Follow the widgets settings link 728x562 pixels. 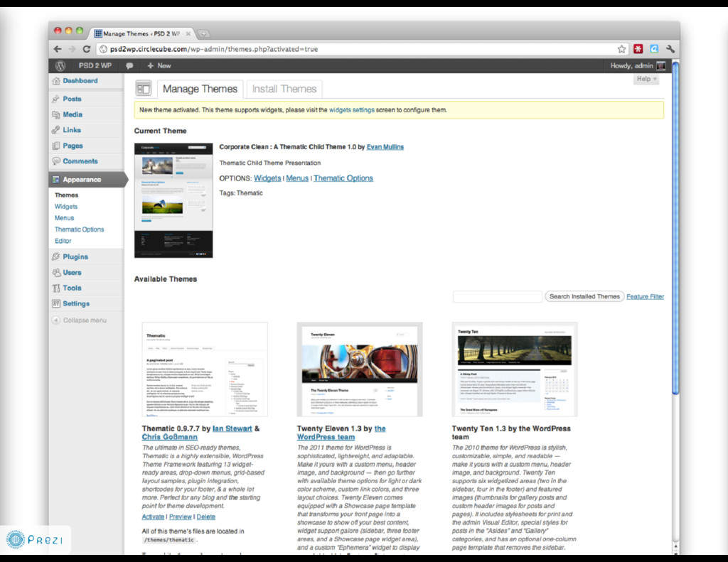coord(351,110)
